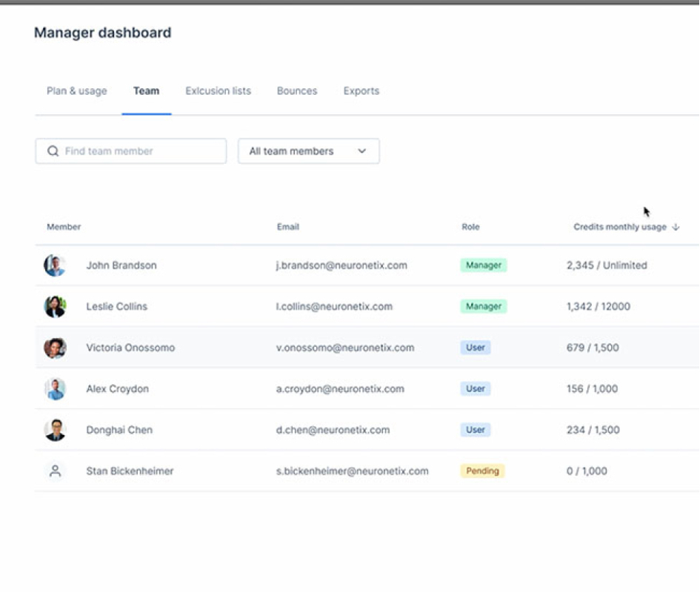Click John Brandson's Manager role badge
The width and height of the screenshot is (700, 593).
[x=484, y=265]
